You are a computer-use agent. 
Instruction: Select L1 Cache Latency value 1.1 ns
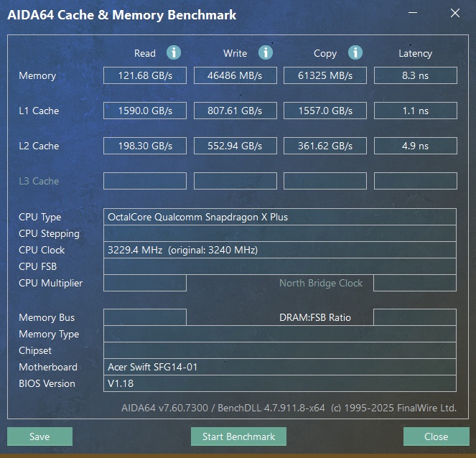click(x=416, y=111)
